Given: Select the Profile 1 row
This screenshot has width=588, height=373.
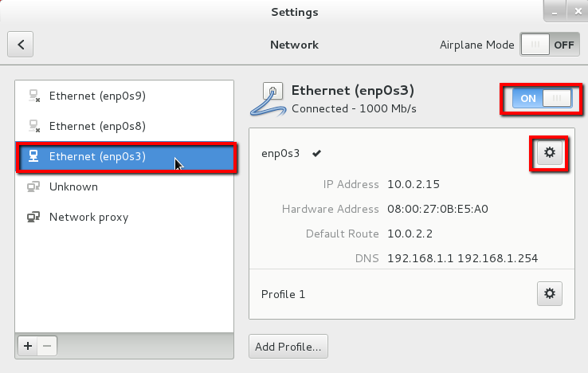Looking at the screenshot, I should point(412,294).
